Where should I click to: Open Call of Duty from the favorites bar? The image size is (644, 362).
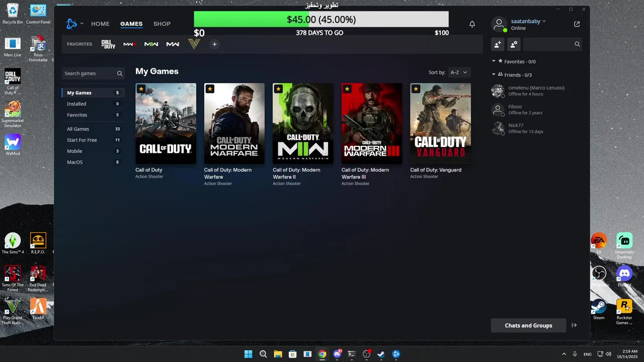[x=108, y=44]
